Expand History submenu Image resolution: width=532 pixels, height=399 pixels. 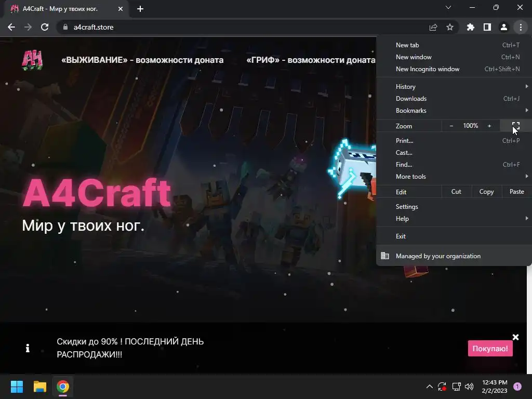pos(454,87)
